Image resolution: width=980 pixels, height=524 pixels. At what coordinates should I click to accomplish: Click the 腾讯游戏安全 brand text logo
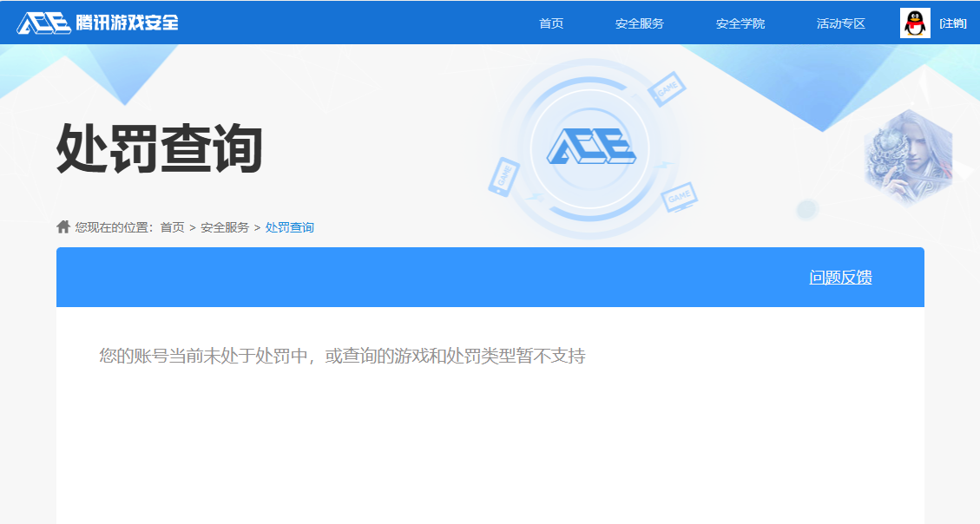click(127, 23)
